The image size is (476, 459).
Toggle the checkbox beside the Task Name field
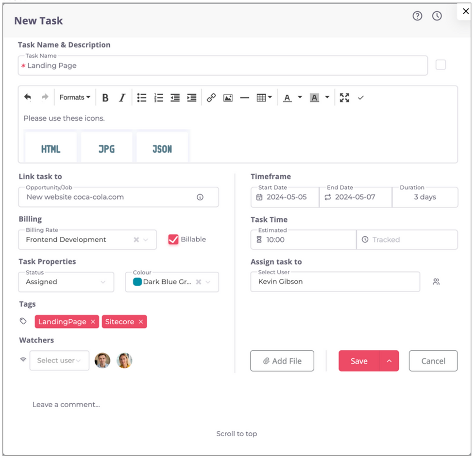pos(441,65)
